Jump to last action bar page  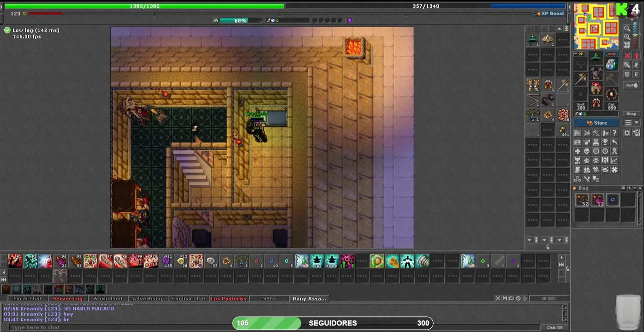(x=561, y=265)
